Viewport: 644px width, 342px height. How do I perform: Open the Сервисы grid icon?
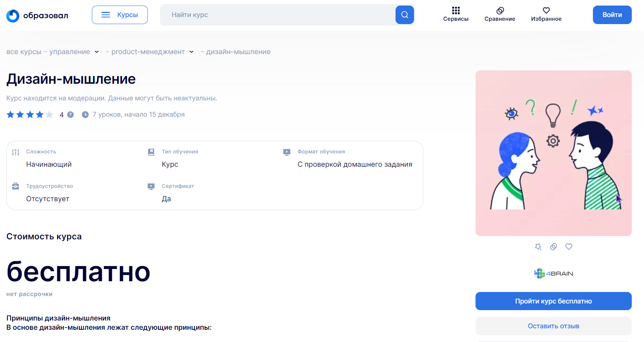pyautogui.click(x=456, y=10)
